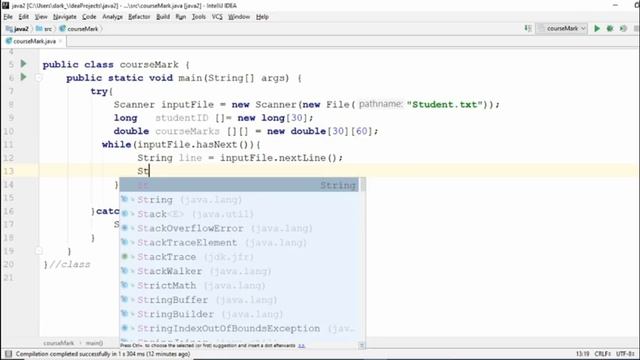Click the run gutter arrow on line 6

[x=24, y=77]
